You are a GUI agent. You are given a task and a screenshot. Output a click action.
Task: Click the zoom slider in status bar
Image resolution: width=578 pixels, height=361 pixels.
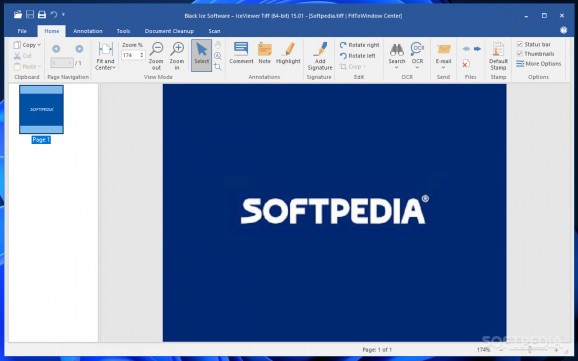point(530,349)
